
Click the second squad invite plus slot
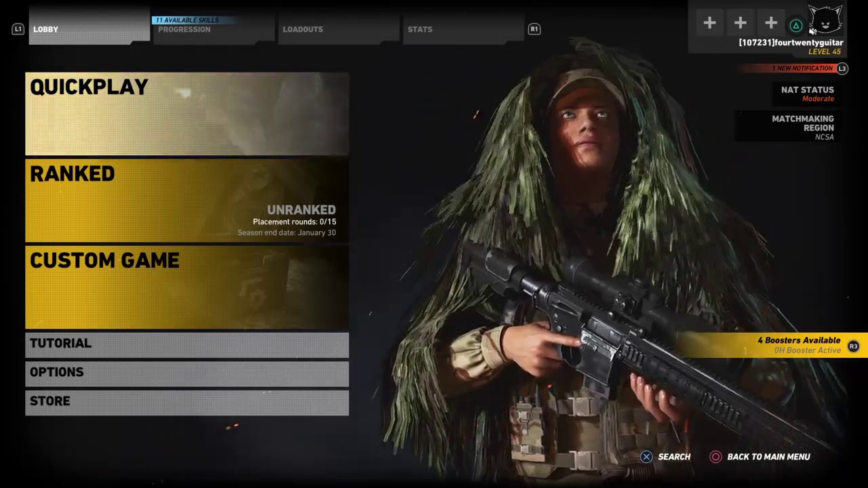pos(740,24)
